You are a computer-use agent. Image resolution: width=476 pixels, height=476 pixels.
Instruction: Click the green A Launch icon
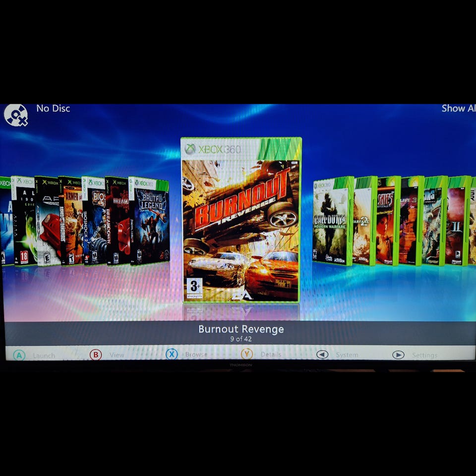(19, 355)
